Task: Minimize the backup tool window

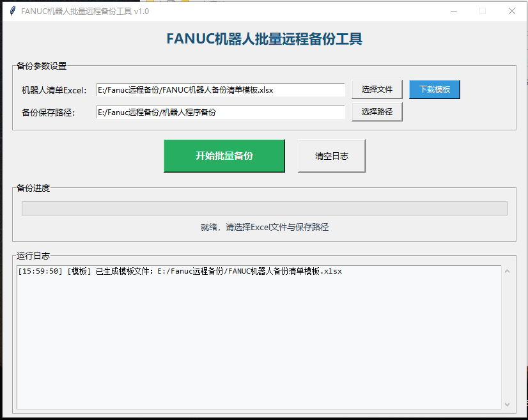Action: click(454, 11)
